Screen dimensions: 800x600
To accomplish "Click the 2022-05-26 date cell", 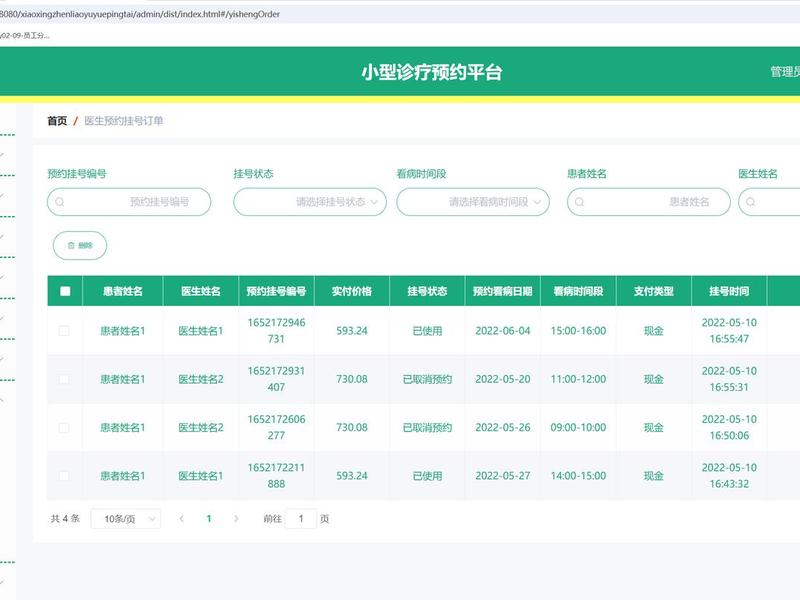I will [503, 428].
